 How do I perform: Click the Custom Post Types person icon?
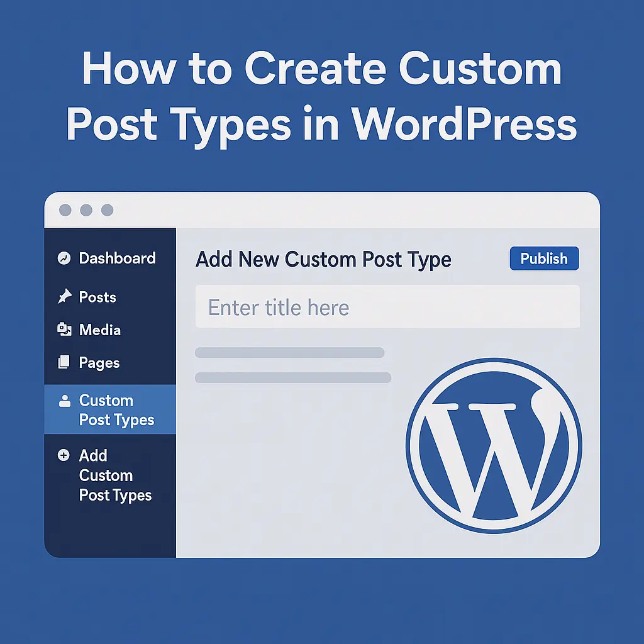65,401
